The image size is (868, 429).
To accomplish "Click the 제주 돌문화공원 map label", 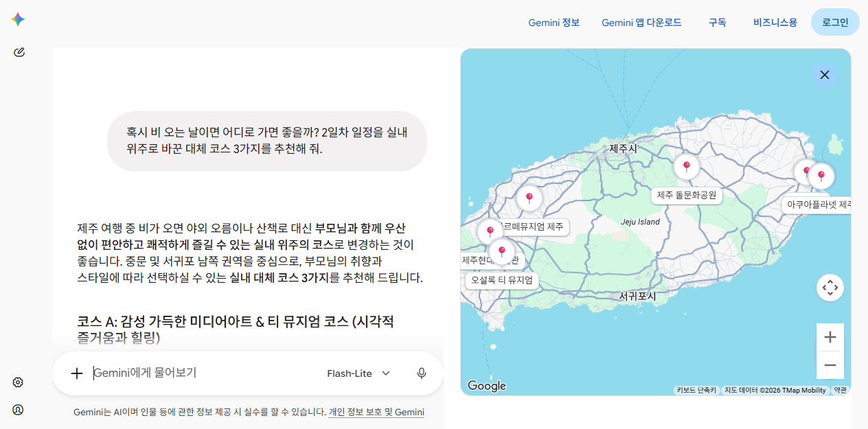I will [x=686, y=195].
